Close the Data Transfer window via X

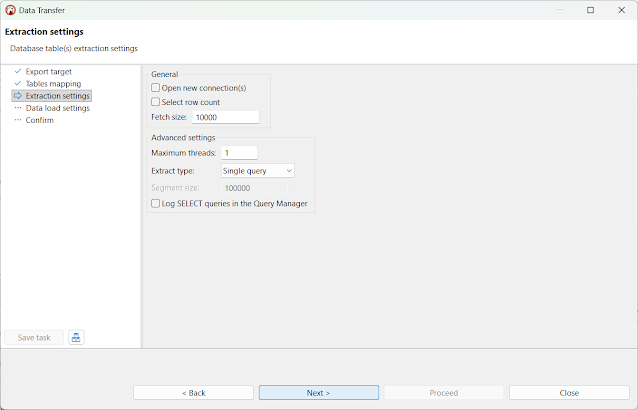tap(621, 10)
